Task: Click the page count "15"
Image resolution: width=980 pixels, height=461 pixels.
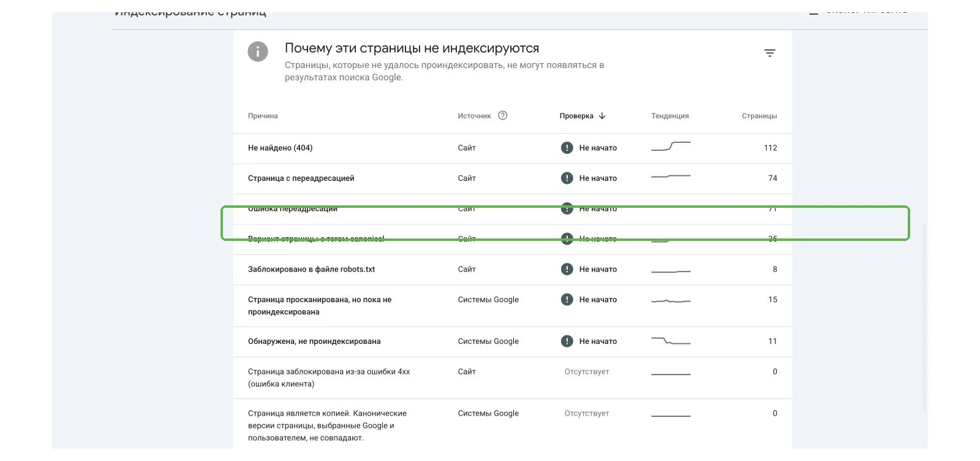Action: [772, 300]
